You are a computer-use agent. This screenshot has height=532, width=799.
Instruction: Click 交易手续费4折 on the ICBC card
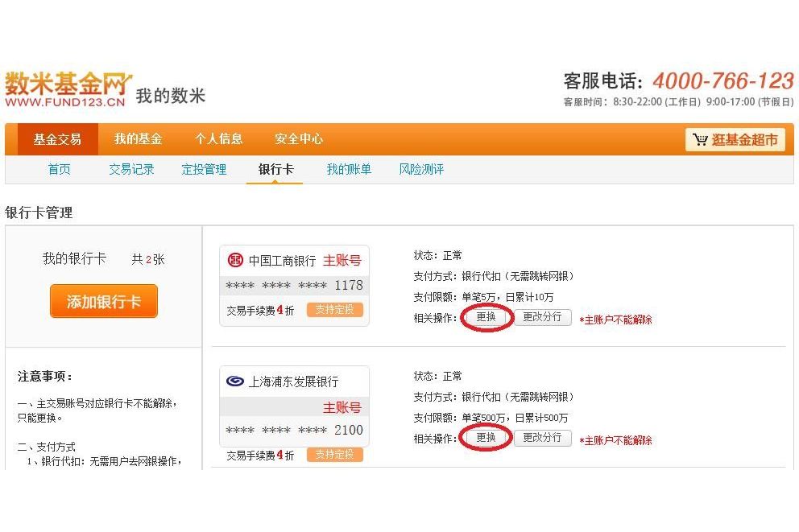(260, 310)
